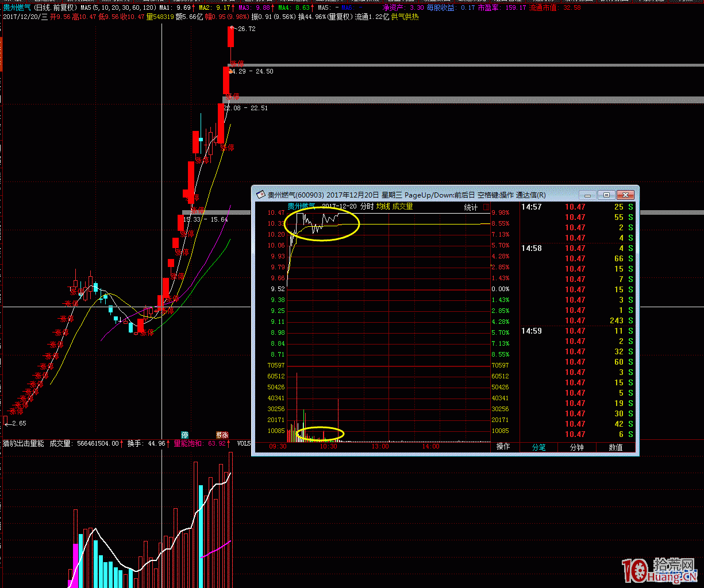Click the 14:57 timestamp in the tick list

pos(532,207)
